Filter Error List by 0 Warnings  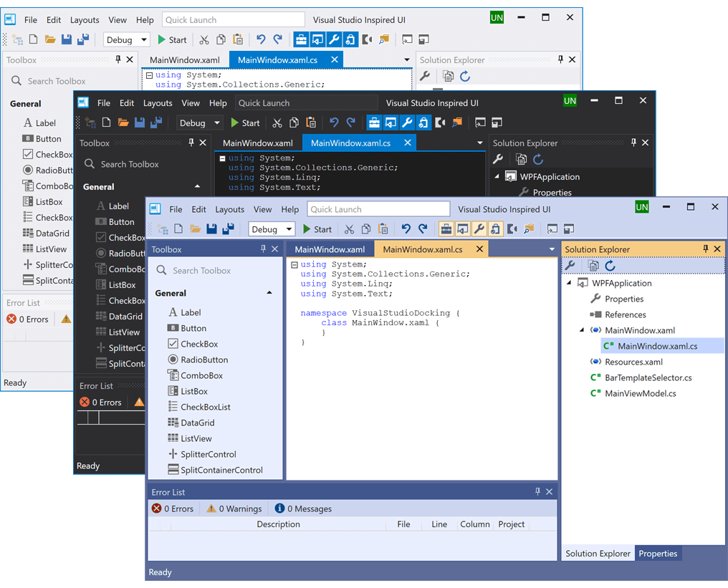pyautogui.click(x=234, y=509)
